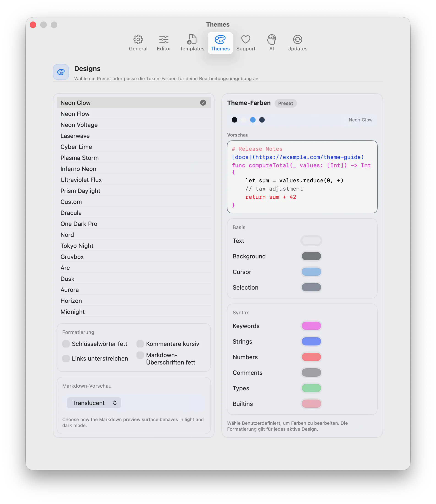Enable Kommentare kursiv checkbox
The width and height of the screenshot is (436, 504).
pos(140,344)
